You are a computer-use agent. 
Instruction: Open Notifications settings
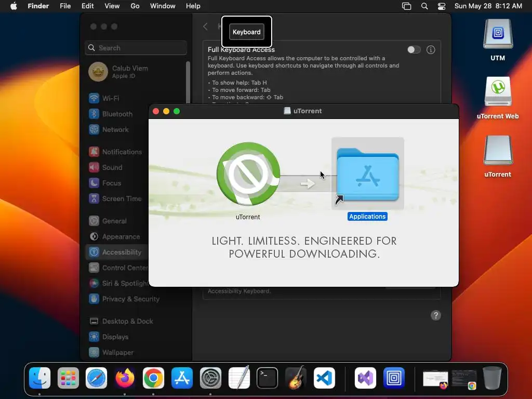tap(117, 152)
